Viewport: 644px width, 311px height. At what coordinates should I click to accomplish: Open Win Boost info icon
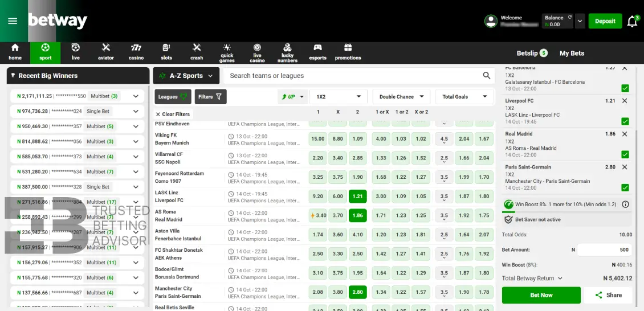tap(626, 204)
